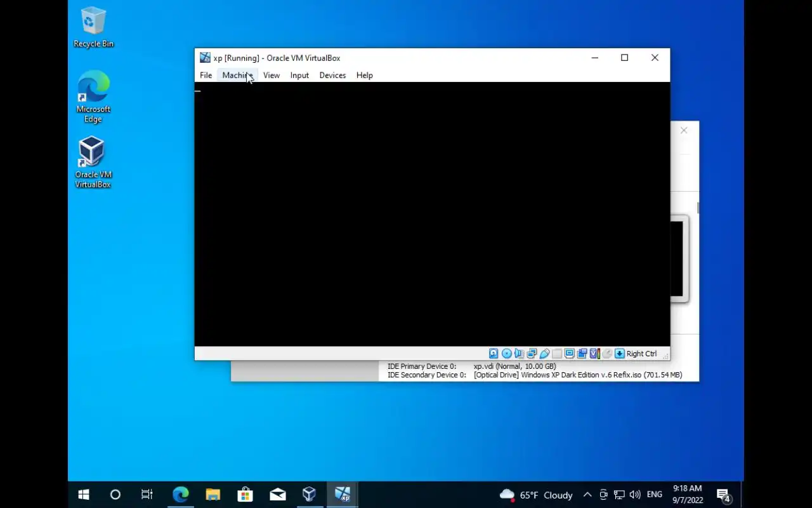Viewport: 812px width, 508px height.
Task: Click the IDE Secondary Device 0 label
Action: click(427, 375)
